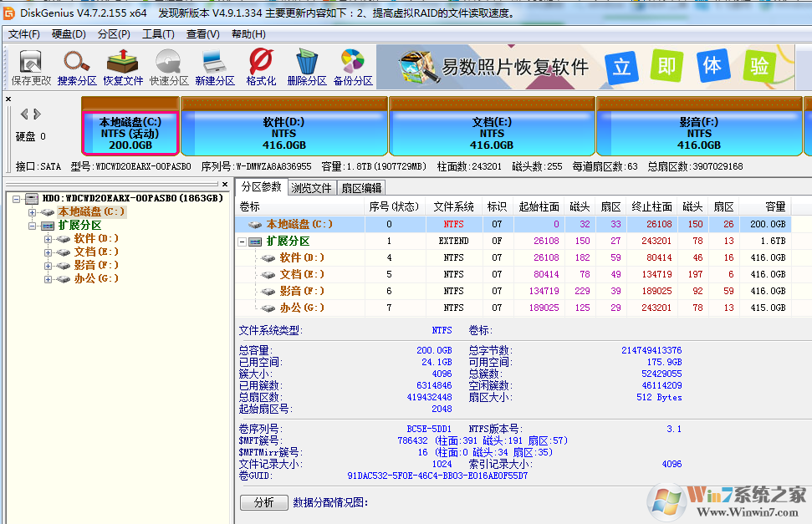The image size is (812, 524).
Task: Select the 搜索分区 tool icon
Action: click(75, 66)
